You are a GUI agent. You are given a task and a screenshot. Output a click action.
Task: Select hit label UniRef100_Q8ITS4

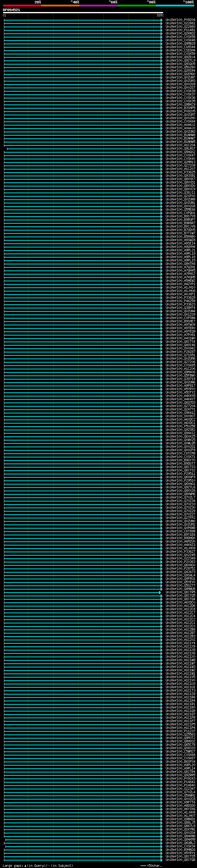(x=180, y=342)
